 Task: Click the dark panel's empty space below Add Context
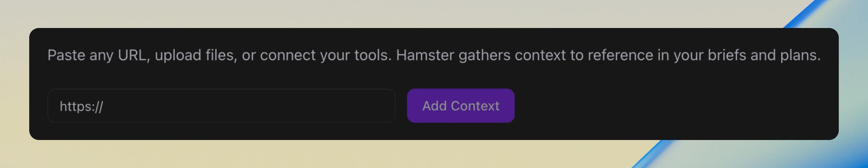(461, 131)
